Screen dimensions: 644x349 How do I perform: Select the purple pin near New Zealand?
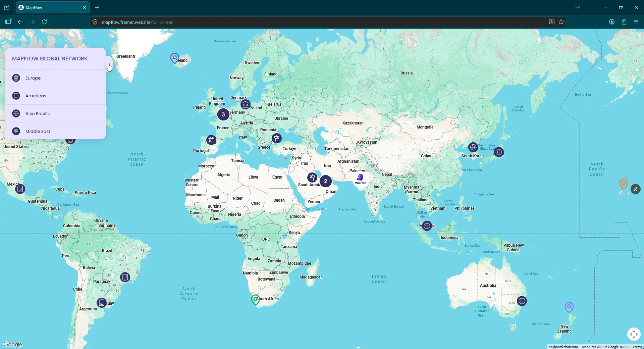click(569, 307)
